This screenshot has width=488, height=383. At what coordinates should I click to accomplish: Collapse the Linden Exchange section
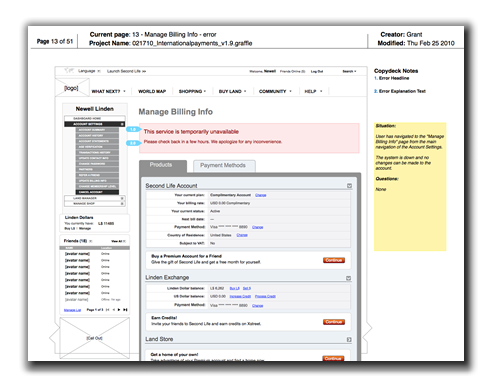pos(348,278)
